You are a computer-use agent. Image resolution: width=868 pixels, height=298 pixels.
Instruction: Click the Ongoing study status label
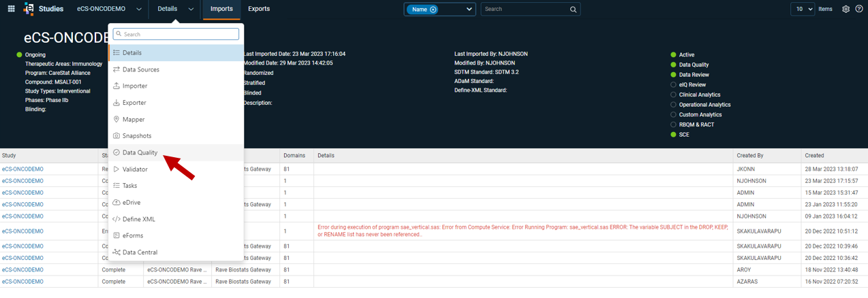pos(35,55)
